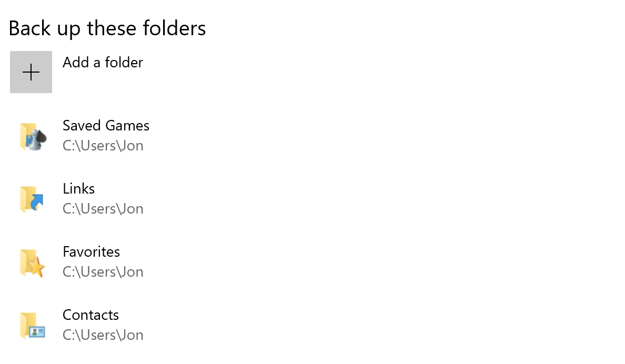Click the path text under Contacts
Screen dimensions: 625x364
point(103,335)
